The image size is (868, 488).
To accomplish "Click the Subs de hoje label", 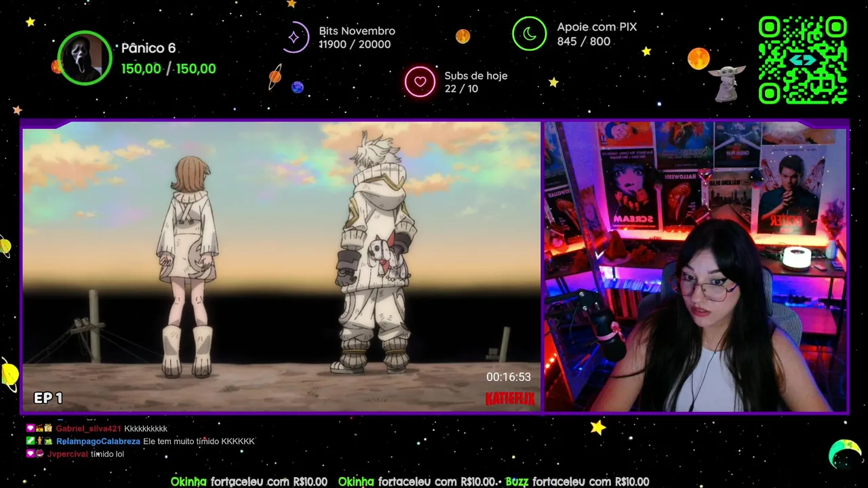I will pyautogui.click(x=476, y=76).
